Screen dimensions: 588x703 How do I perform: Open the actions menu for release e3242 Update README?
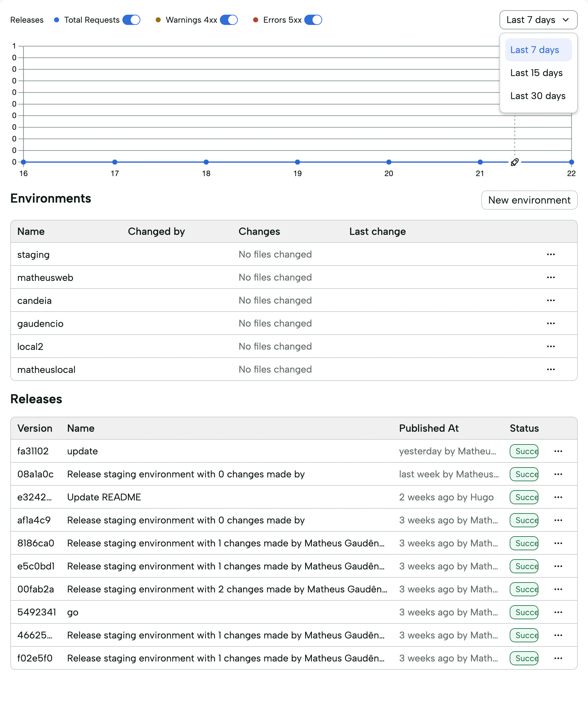(x=558, y=498)
